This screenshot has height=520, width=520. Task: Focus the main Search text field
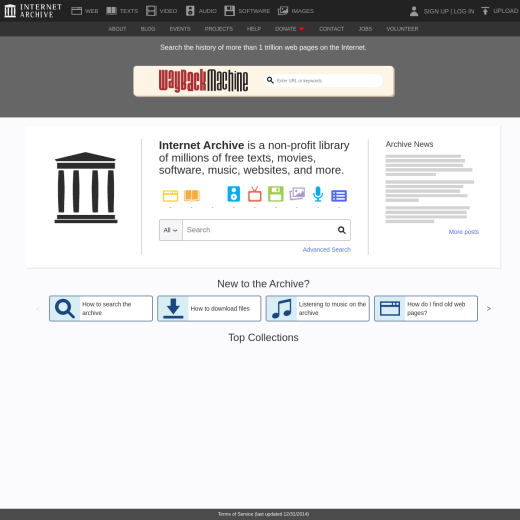259,230
